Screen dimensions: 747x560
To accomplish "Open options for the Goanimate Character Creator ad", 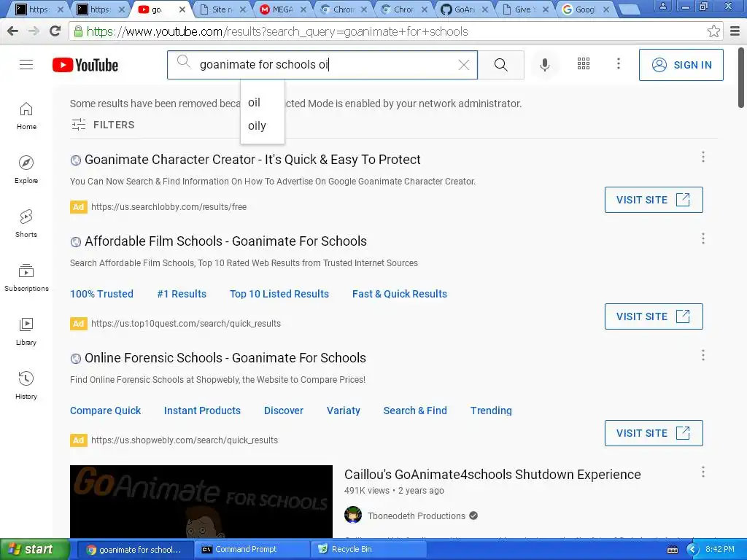I will (703, 157).
